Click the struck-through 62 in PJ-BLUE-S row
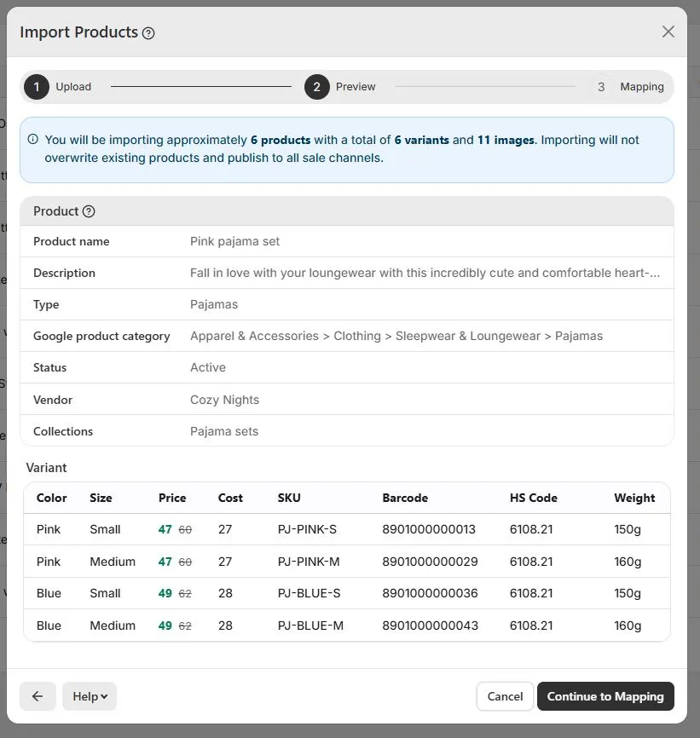 click(185, 593)
